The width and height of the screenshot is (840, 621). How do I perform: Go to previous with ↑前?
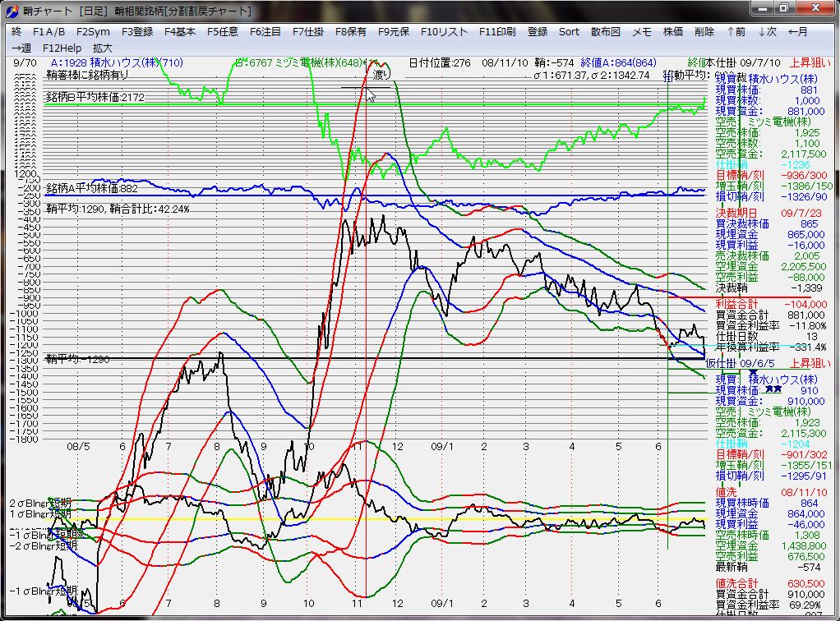tap(736, 31)
